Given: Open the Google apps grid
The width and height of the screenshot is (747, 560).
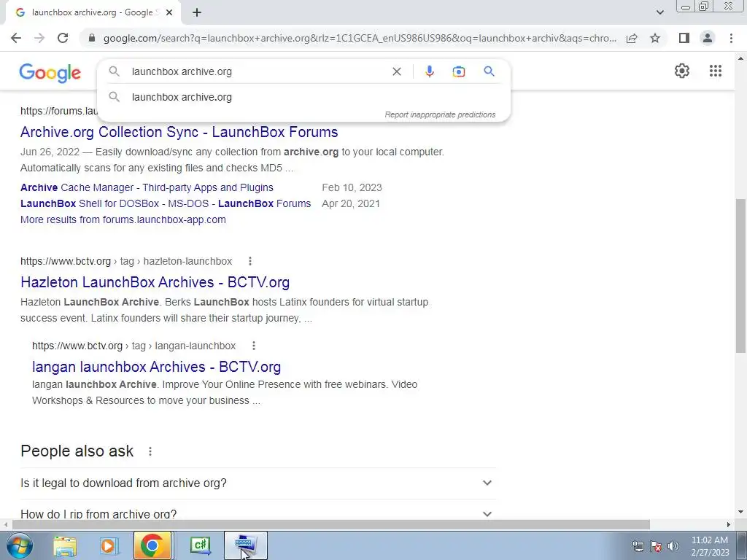Looking at the screenshot, I should click(x=715, y=71).
